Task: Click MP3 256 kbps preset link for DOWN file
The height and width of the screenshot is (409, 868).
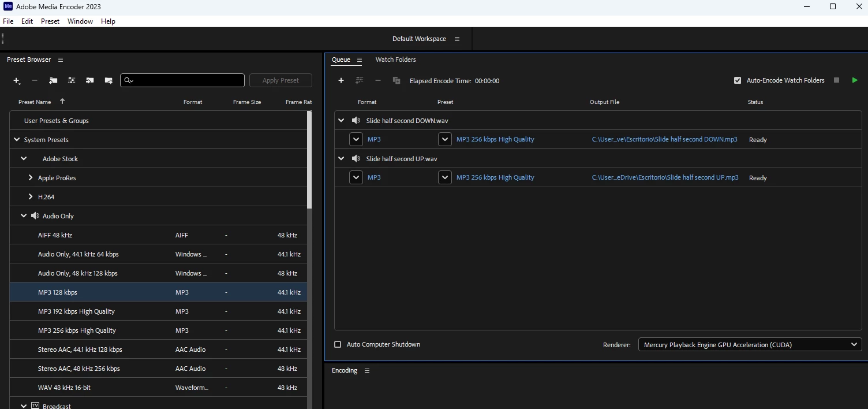Action: 495,139
